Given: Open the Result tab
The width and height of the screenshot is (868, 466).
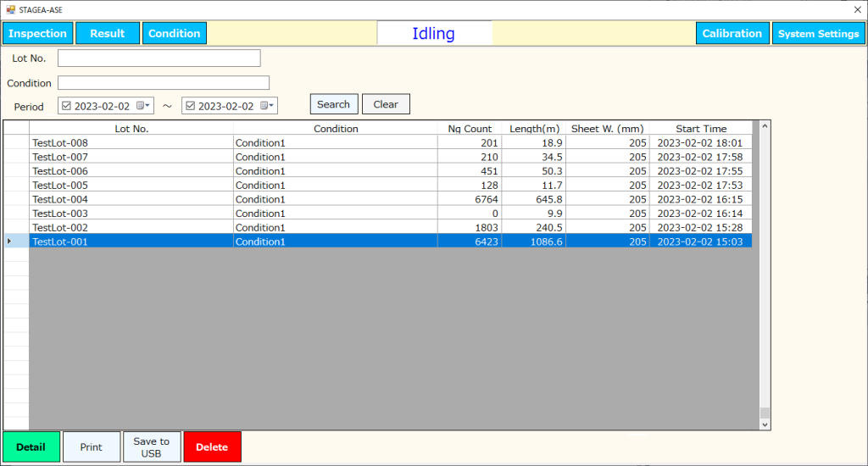Looking at the screenshot, I should 108,33.
